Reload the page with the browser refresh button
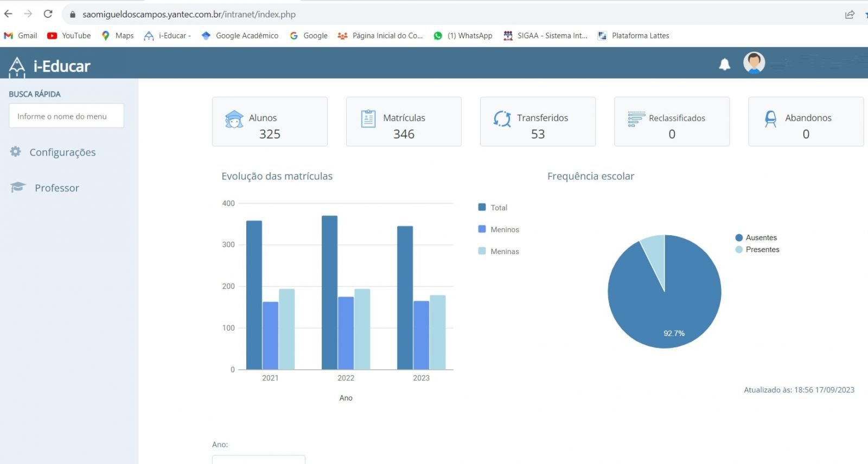Viewport: 868px width, 464px height. [x=48, y=14]
